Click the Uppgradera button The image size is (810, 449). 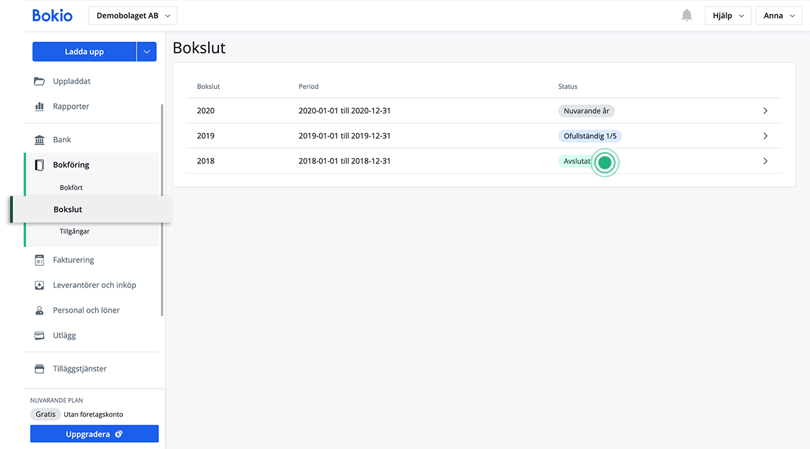[x=94, y=434]
